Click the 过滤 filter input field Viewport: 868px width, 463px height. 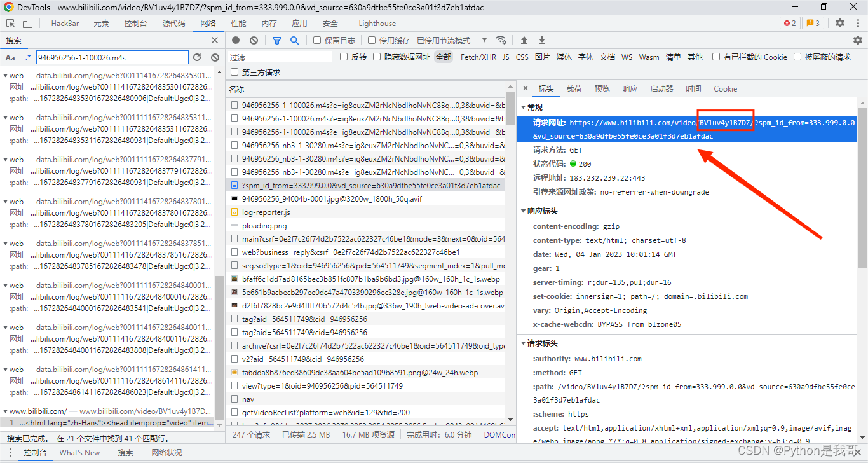click(x=281, y=57)
